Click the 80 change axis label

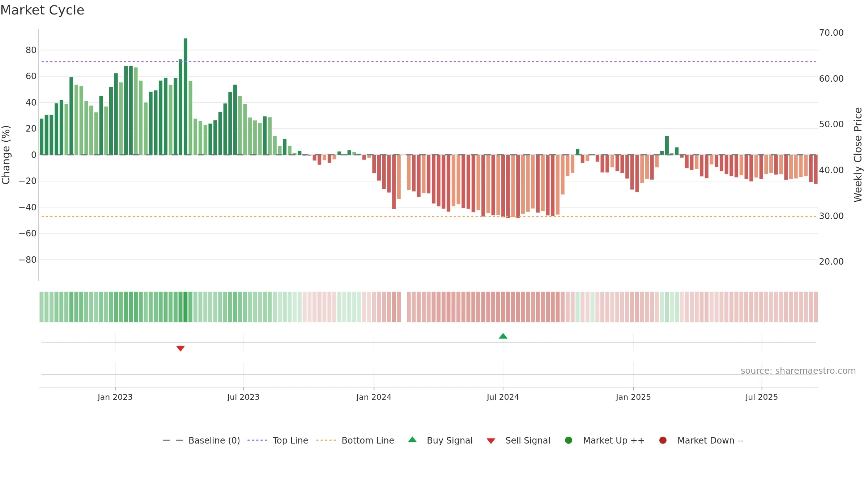[31, 50]
